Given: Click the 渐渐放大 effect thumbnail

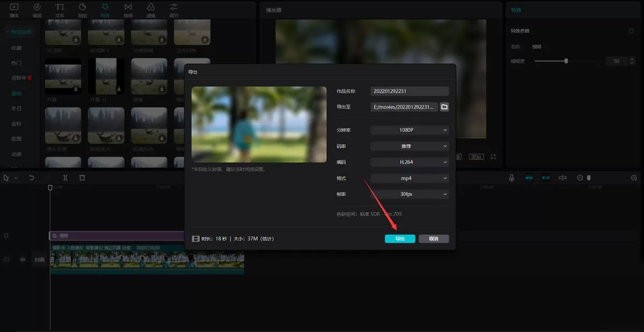Looking at the screenshot, I should point(106,126).
